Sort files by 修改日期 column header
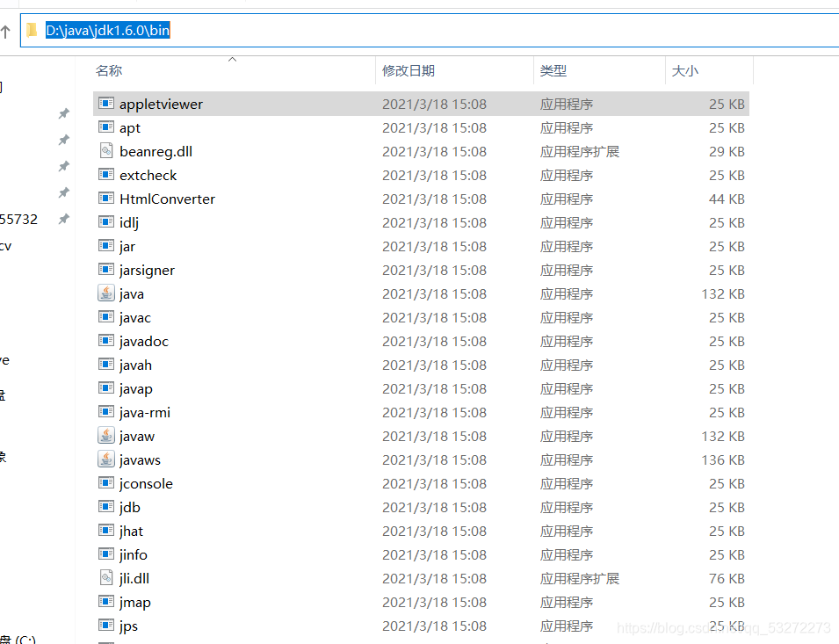The image size is (839, 644). (x=409, y=70)
